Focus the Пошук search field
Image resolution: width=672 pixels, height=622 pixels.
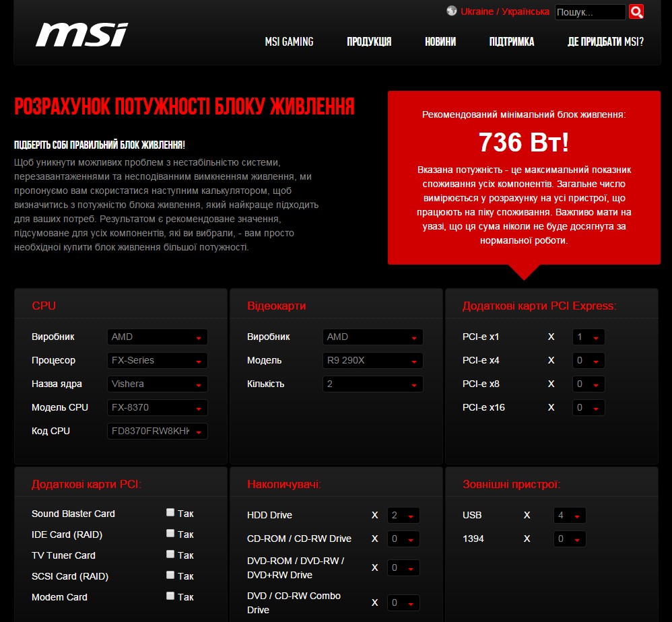click(590, 12)
